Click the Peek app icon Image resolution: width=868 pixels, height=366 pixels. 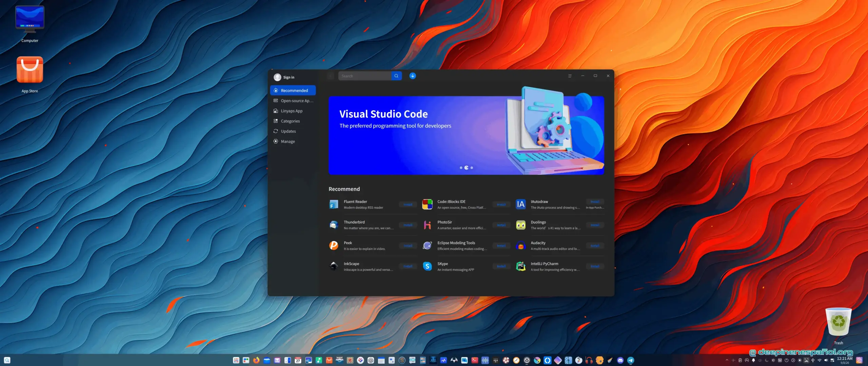pos(334,246)
